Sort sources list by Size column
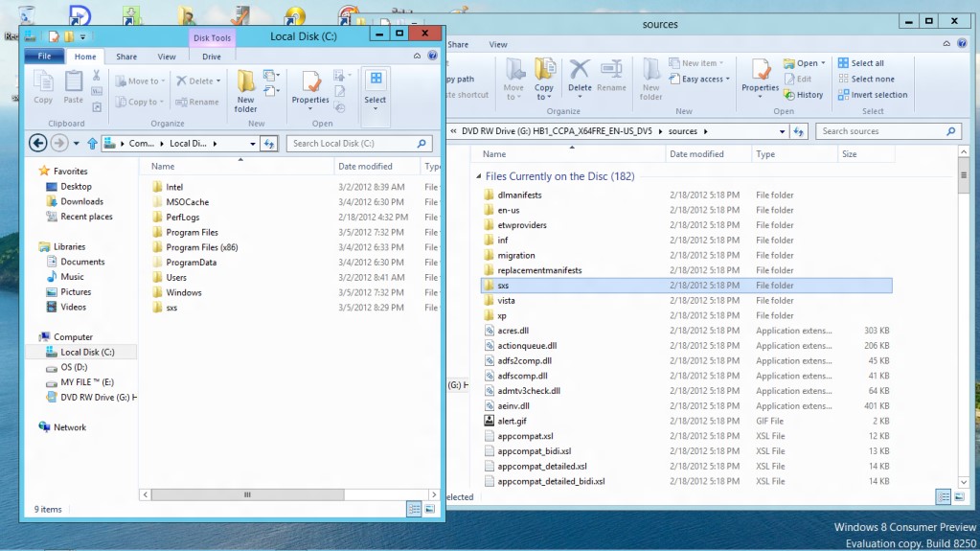The height and width of the screenshot is (551, 980). pos(866,154)
